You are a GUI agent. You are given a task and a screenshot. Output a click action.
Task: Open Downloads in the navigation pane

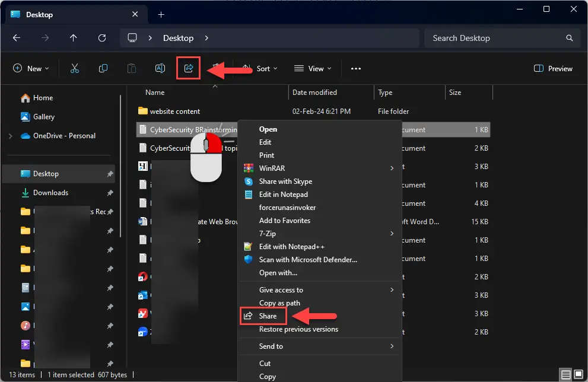pyautogui.click(x=50, y=193)
